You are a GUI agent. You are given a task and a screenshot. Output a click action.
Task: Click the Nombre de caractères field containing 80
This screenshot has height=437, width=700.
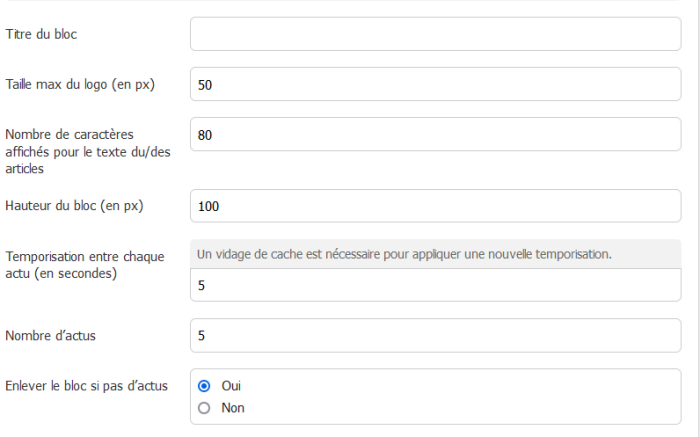pyautogui.click(x=435, y=135)
